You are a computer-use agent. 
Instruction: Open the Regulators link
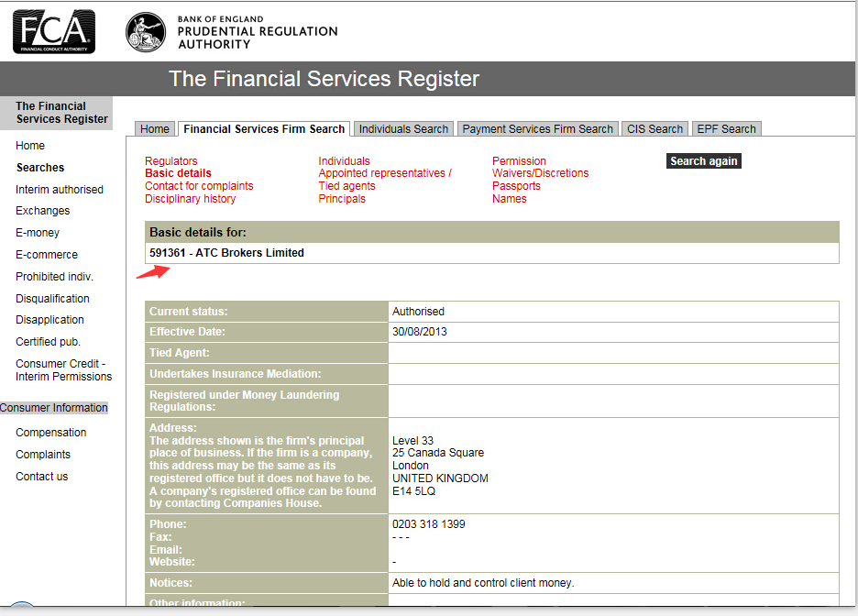click(170, 160)
